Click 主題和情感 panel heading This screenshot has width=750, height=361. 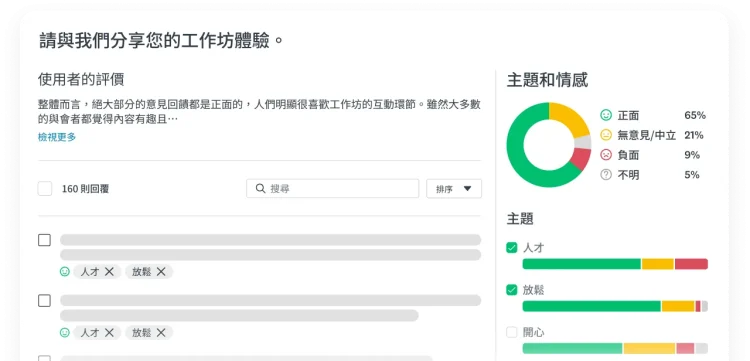pyautogui.click(x=547, y=80)
